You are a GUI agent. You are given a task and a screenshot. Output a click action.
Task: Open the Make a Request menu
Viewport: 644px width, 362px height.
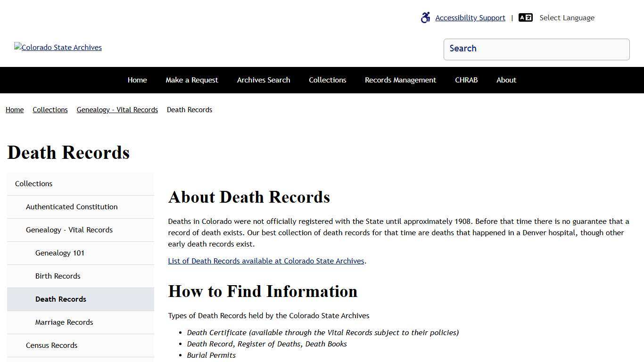191,80
